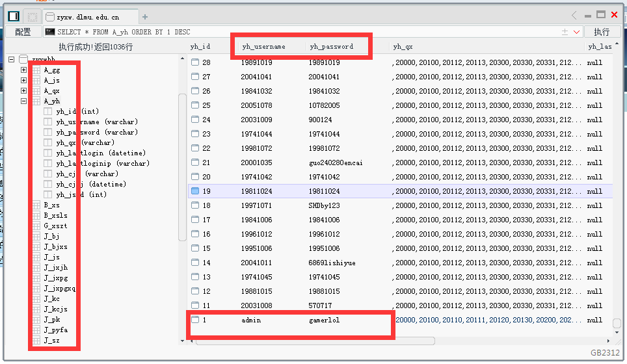
Task: Sort by the yh_username column header
Action: [264, 46]
